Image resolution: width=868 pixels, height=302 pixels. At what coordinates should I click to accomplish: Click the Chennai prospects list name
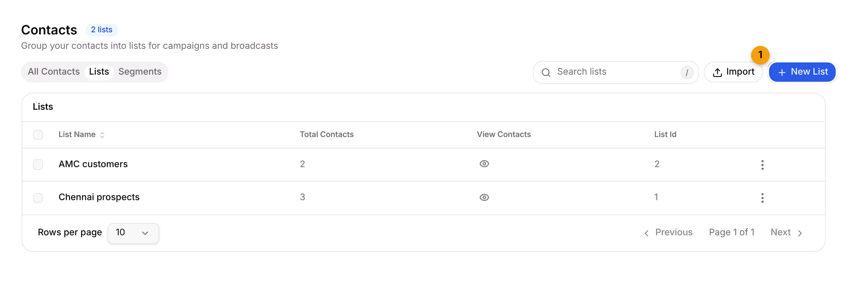tap(99, 197)
